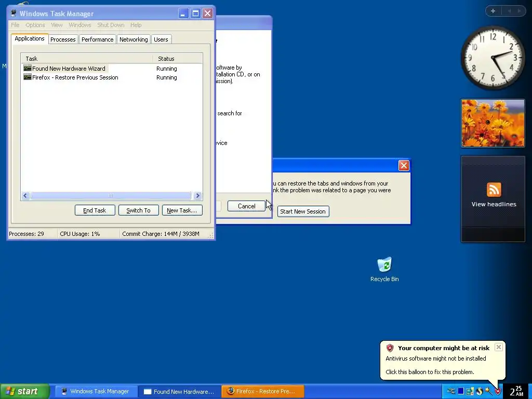The image size is (532, 399).
Task: Click Start New Session in Firefox dialog
Action: (x=303, y=211)
